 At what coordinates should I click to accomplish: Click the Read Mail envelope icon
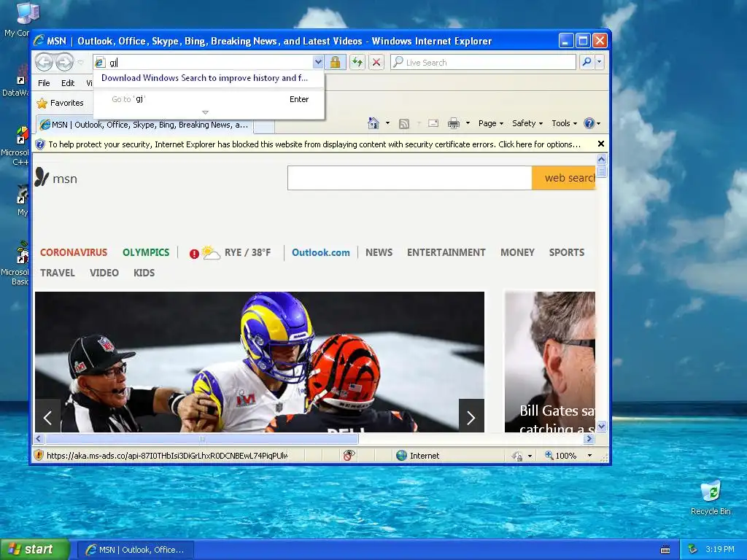click(433, 123)
